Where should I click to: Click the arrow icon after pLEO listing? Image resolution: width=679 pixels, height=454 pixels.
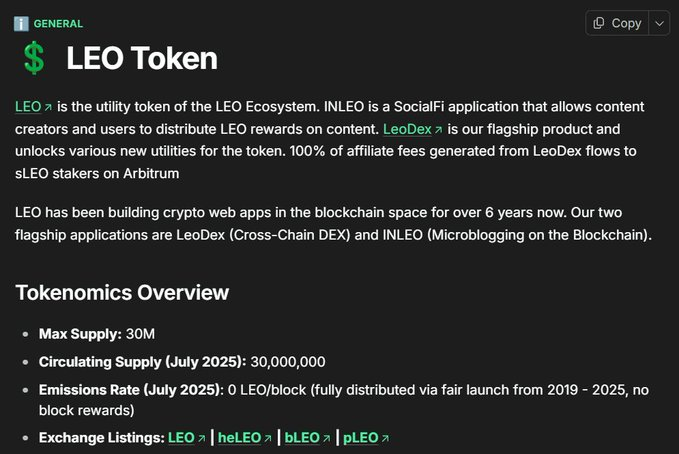(x=385, y=439)
